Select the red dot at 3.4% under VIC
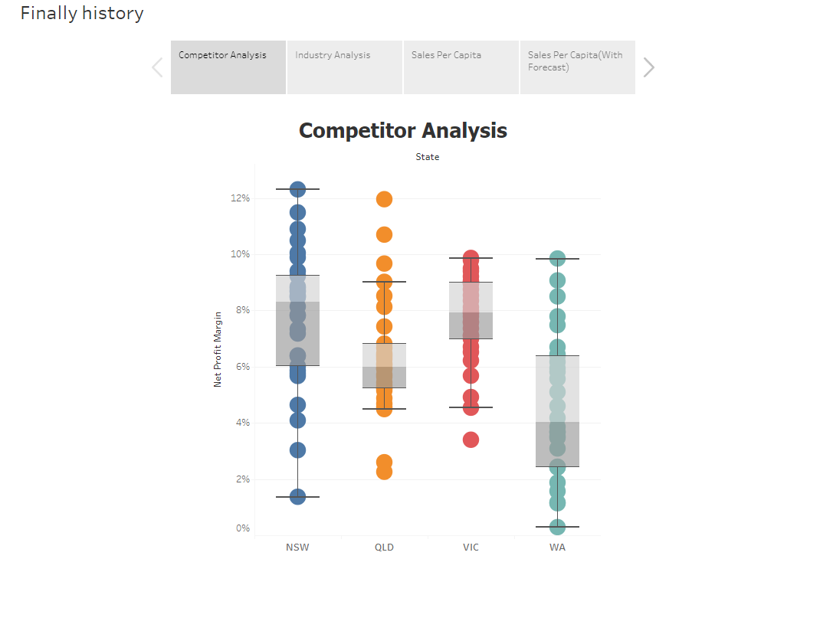The image size is (833, 644). tap(471, 438)
